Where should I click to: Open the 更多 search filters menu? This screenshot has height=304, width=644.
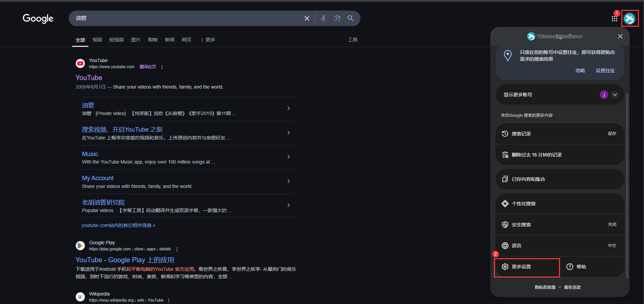(x=208, y=40)
